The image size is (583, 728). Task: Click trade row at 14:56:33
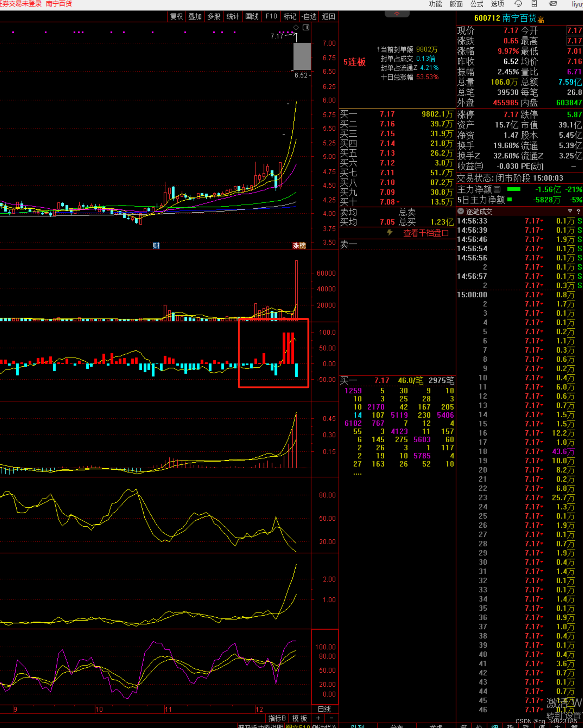pyautogui.click(x=519, y=221)
